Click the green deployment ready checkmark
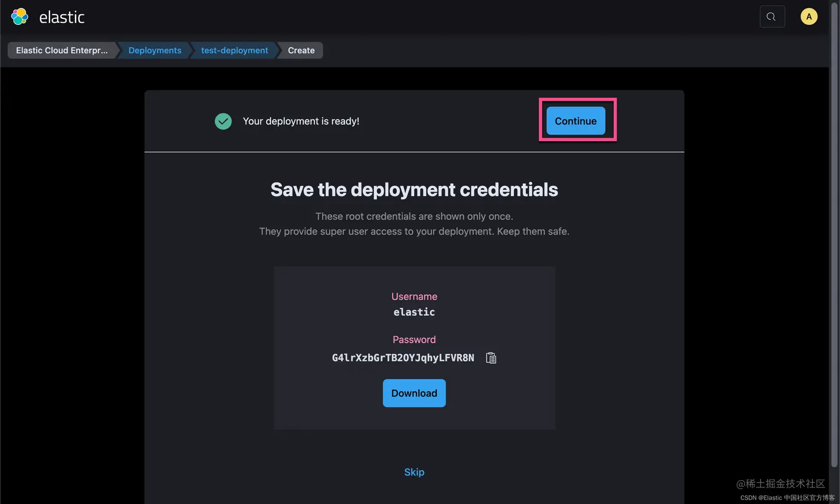The image size is (840, 504). click(223, 121)
